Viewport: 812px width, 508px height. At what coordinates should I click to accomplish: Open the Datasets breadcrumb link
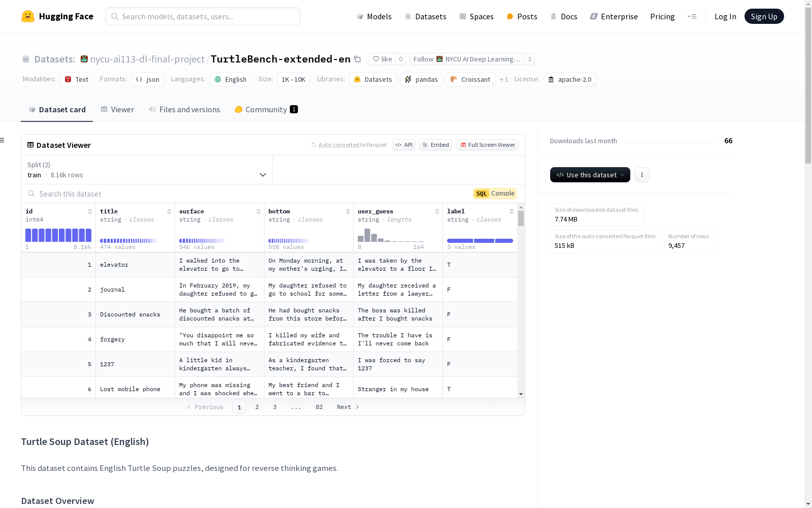[x=54, y=59]
